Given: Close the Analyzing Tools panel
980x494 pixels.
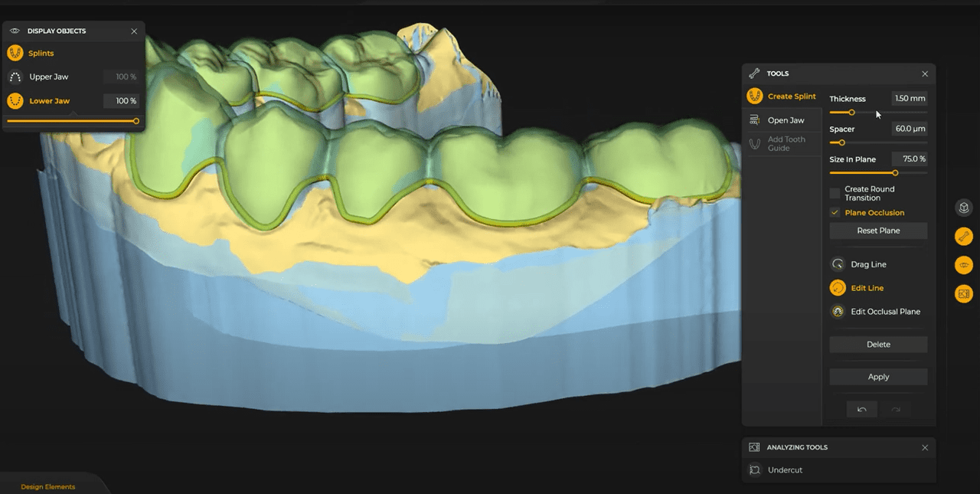Looking at the screenshot, I should [x=925, y=447].
